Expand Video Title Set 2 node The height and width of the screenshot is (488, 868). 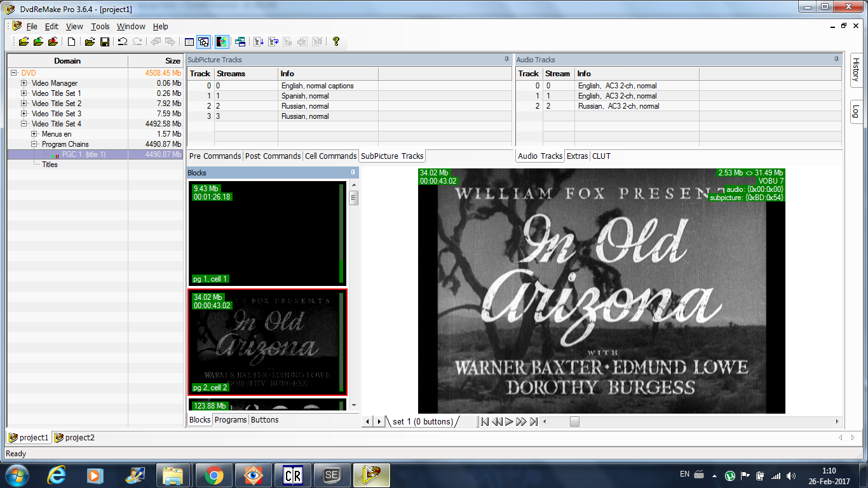coord(24,104)
